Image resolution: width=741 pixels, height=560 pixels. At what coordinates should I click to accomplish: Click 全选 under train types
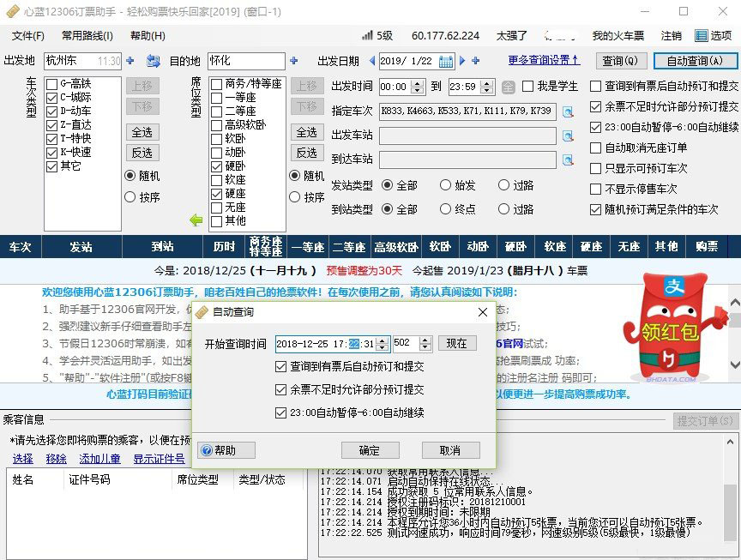pos(142,132)
